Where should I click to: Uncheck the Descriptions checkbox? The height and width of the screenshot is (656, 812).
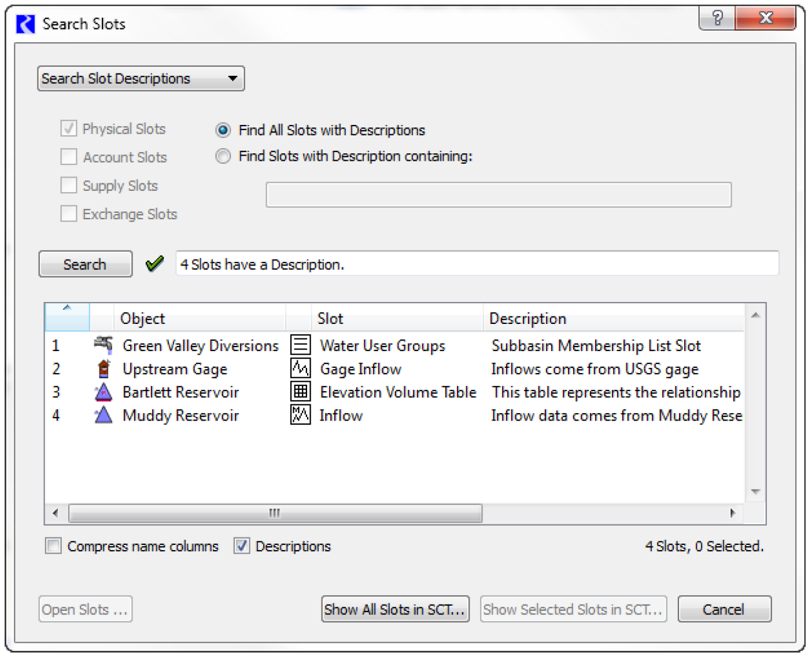tap(242, 546)
